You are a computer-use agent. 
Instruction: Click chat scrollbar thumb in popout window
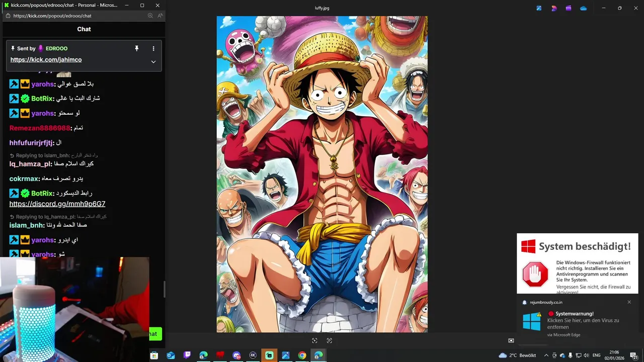click(164, 289)
